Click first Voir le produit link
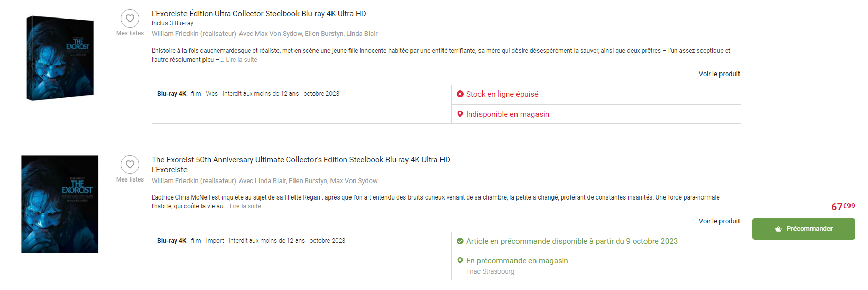The width and height of the screenshot is (868, 290). 719,74
